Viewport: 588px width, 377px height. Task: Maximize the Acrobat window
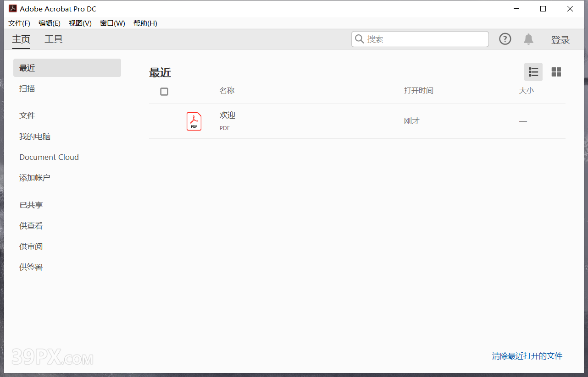(x=543, y=9)
